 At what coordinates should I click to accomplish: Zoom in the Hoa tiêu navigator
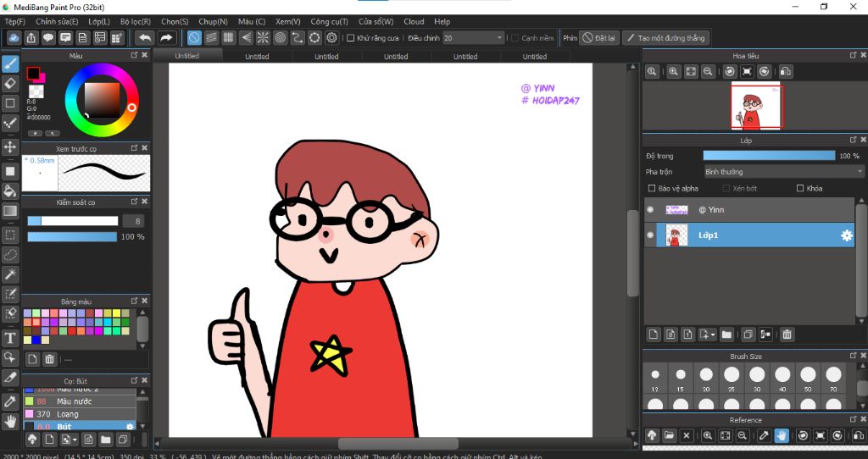point(673,71)
